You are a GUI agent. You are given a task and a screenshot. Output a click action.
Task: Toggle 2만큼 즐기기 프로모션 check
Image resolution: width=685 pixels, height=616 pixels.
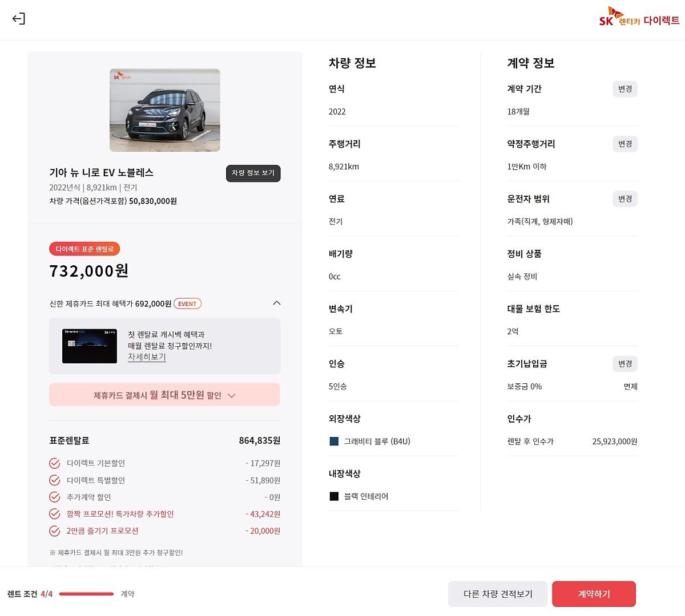(x=55, y=531)
